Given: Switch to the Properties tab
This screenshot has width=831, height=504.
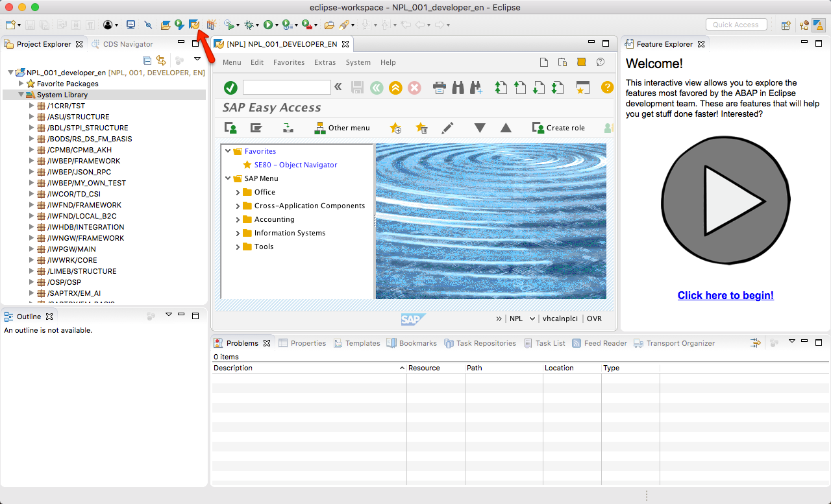Looking at the screenshot, I should coord(303,343).
